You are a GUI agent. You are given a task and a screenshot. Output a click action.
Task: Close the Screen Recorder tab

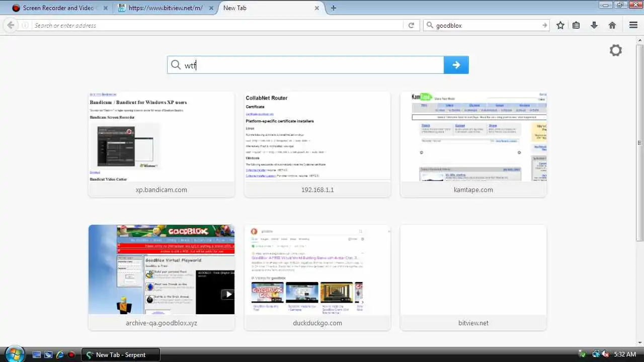pos(105,8)
